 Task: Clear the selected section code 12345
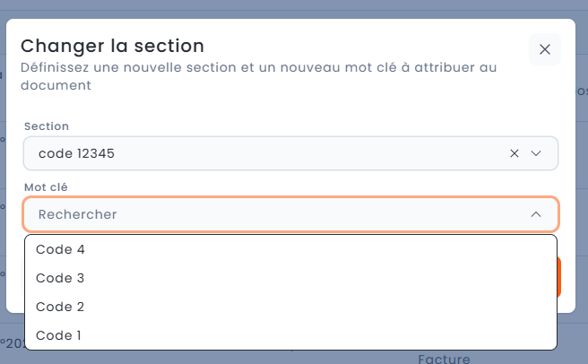[x=514, y=153]
